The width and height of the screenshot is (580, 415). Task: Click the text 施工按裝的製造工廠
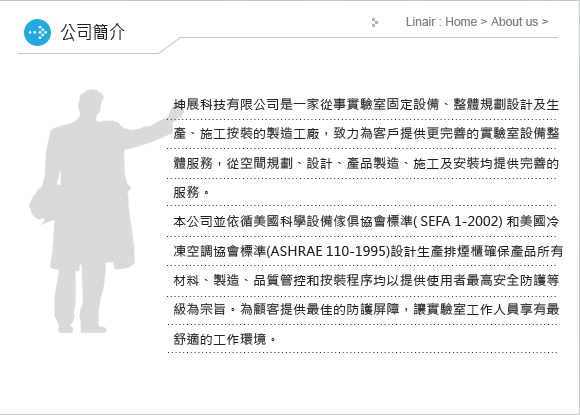tap(260, 134)
